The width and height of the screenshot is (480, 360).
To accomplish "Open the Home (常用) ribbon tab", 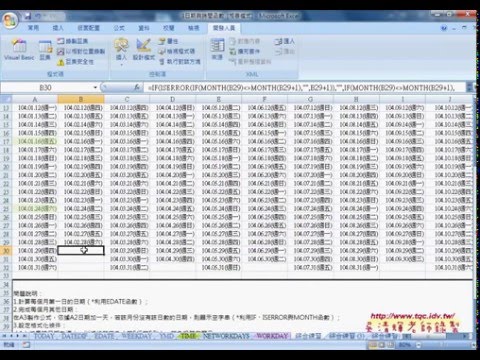I will (33, 28).
